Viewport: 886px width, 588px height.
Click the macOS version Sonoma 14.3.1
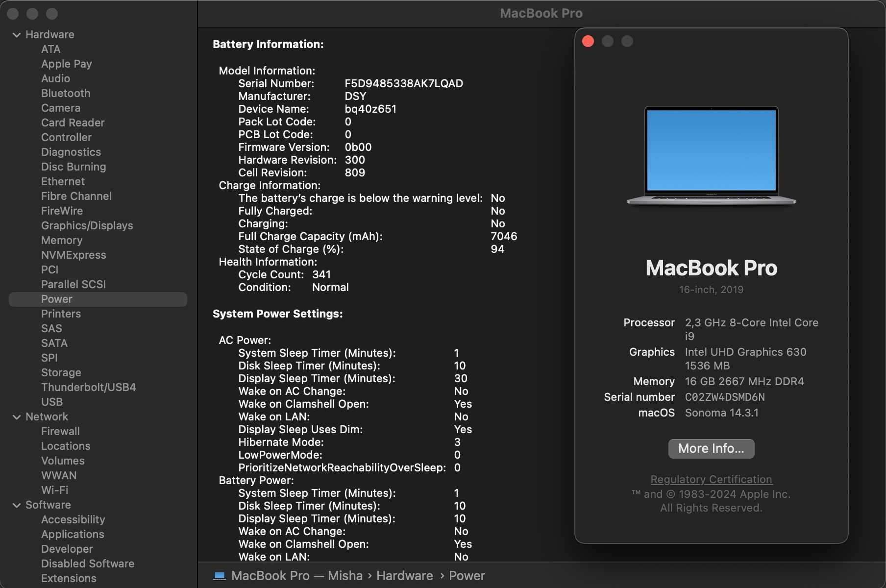(722, 413)
